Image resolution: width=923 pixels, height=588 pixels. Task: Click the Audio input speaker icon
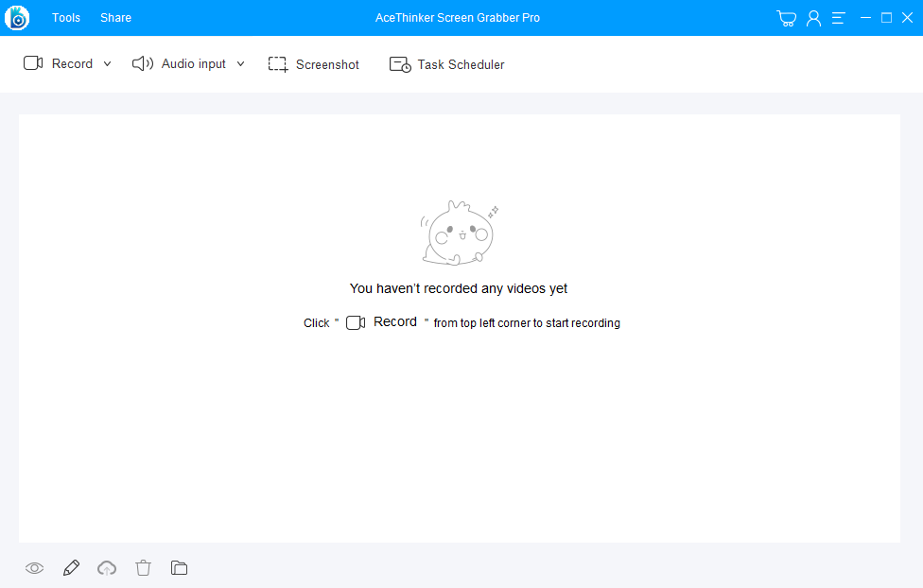tap(143, 63)
